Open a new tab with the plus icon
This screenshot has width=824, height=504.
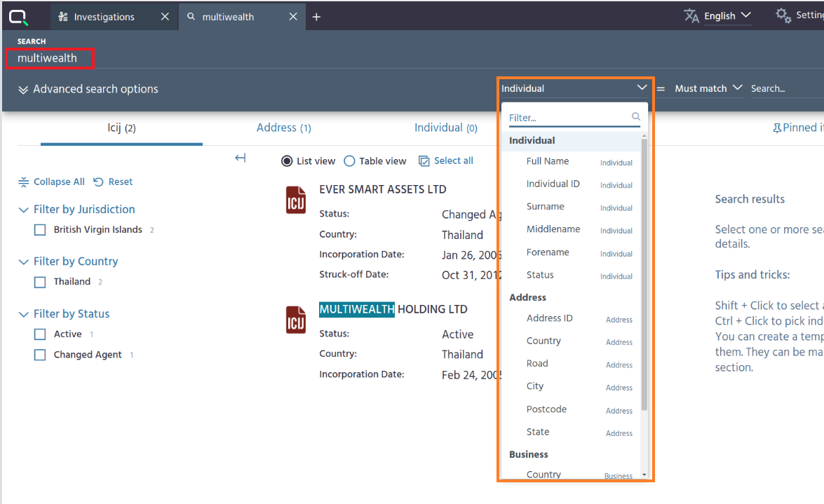pyautogui.click(x=316, y=16)
